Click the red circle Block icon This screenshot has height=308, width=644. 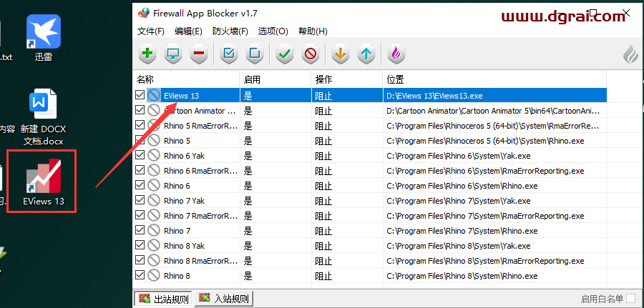tap(311, 54)
